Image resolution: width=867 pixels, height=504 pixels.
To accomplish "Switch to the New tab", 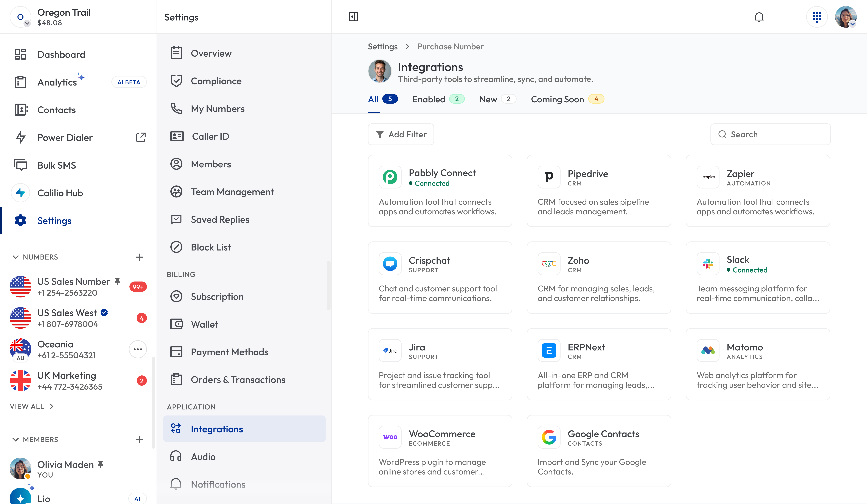I will (x=497, y=99).
